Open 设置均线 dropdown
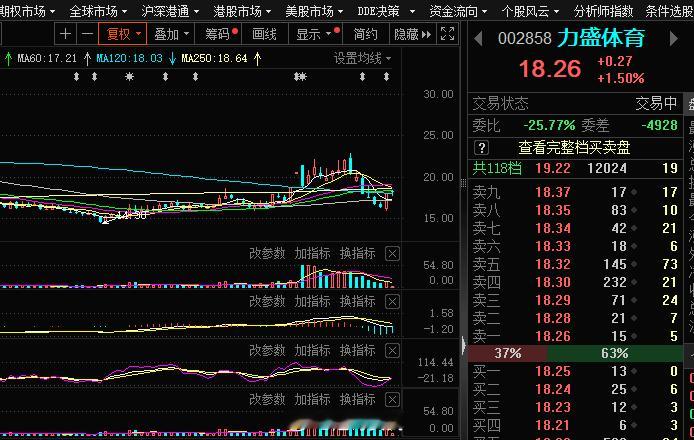The height and width of the screenshot is (440, 694). tap(362, 58)
